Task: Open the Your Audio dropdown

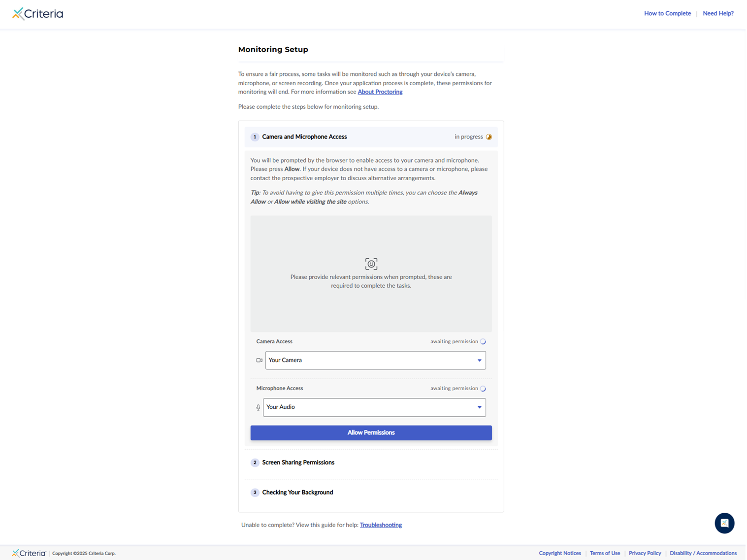Action: pyautogui.click(x=374, y=407)
